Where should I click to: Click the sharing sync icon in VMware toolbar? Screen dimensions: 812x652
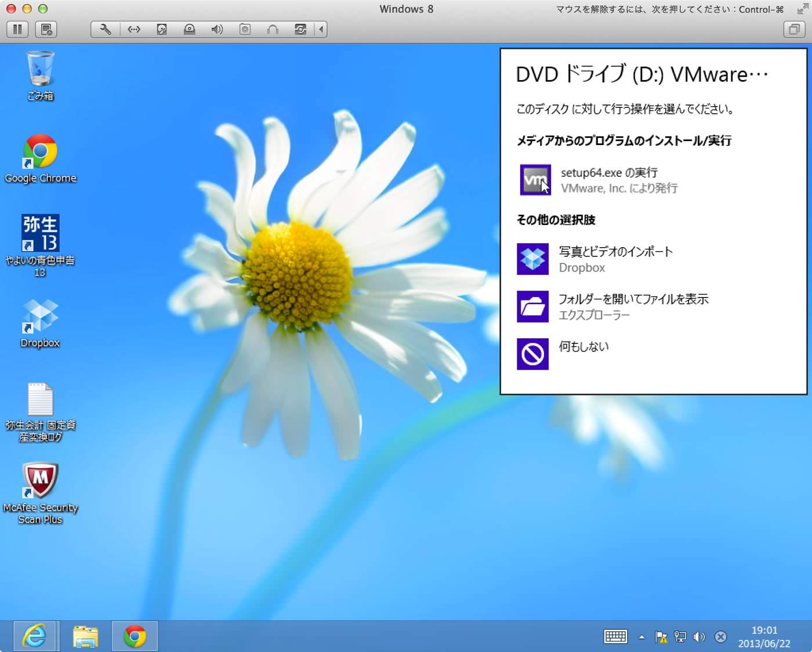coord(300,29)
